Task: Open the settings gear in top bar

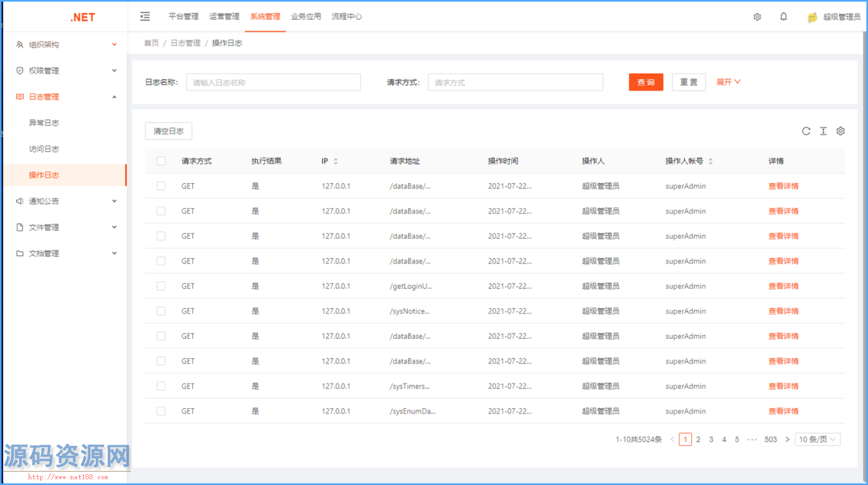Action: point(757,17)
